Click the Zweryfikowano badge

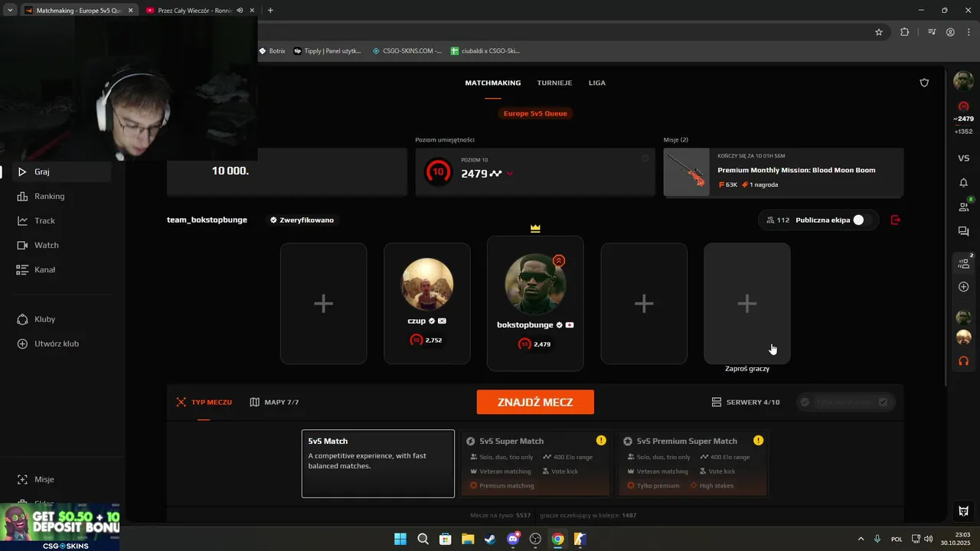(302, 220)
